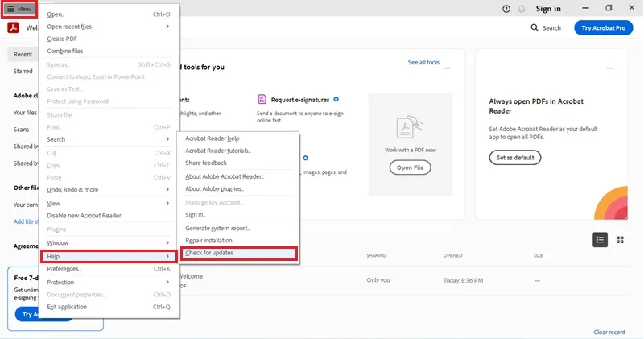Select Disable new Acrobat Reader
The width and height of the screenshot is (644, 339).
click(x=109, y=215)
